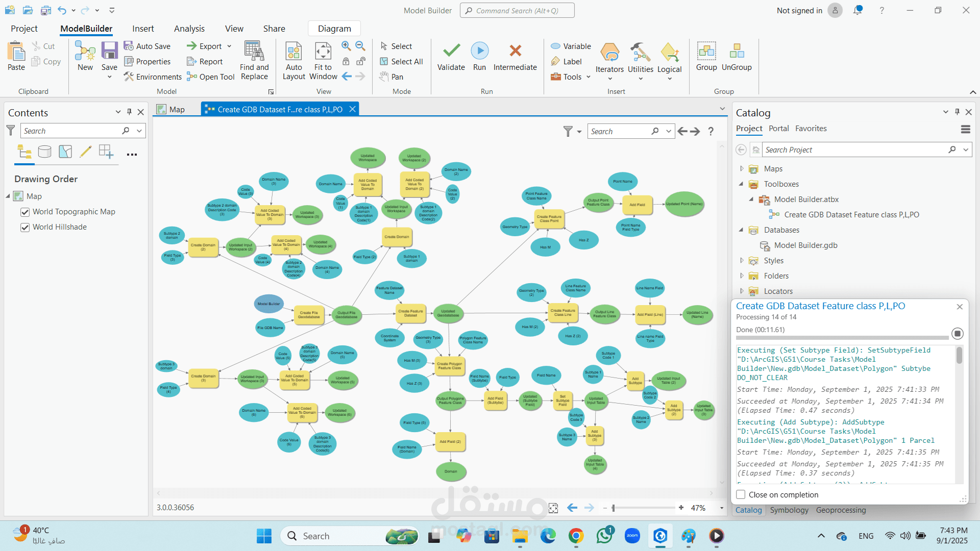
Task: Toggle World Hillshade layer checkbox
Action: (25, 228)
